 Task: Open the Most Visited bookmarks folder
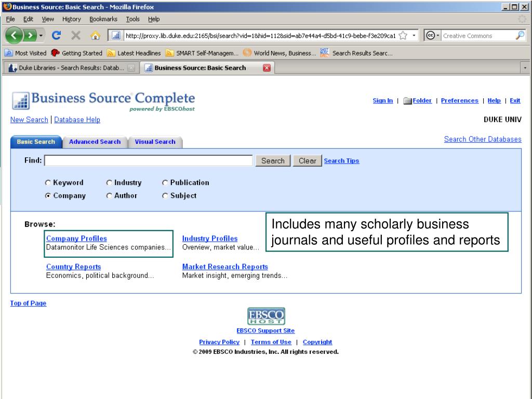coord(26,53)
